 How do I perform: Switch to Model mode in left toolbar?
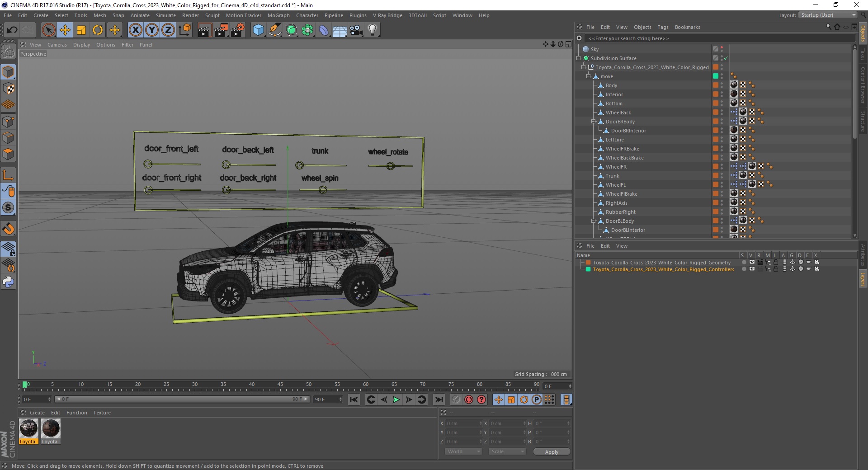(x=8, y=72)
